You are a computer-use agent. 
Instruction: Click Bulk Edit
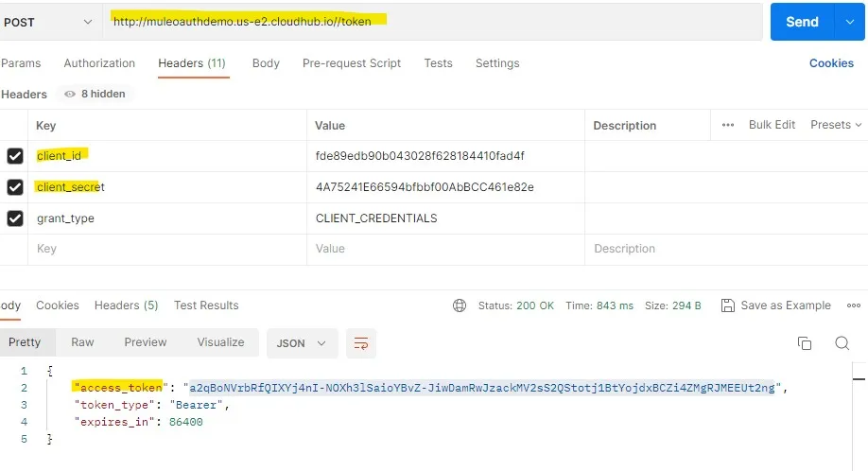772,125
